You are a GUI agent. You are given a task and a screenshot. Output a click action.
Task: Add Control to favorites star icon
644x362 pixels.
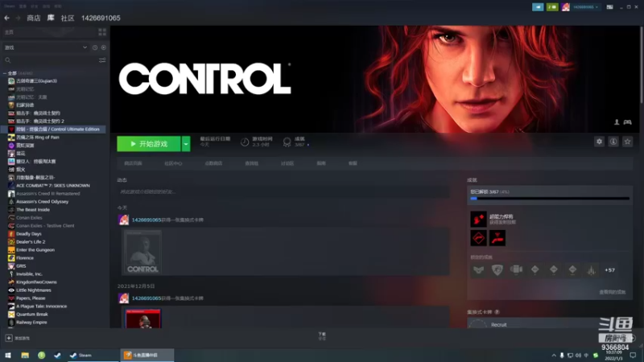pos(627,142)
